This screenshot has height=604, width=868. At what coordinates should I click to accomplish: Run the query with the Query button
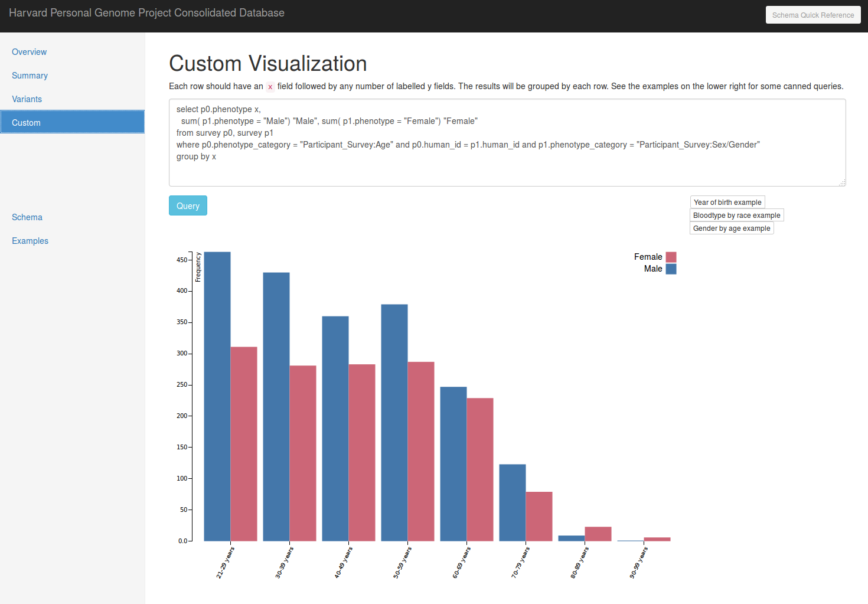click(x=188, y=205)
